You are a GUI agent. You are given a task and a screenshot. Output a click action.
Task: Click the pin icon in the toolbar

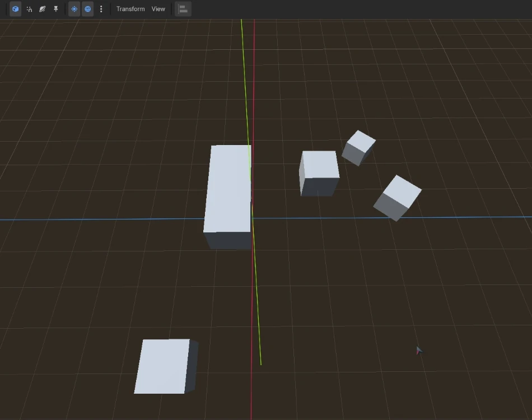56,9
